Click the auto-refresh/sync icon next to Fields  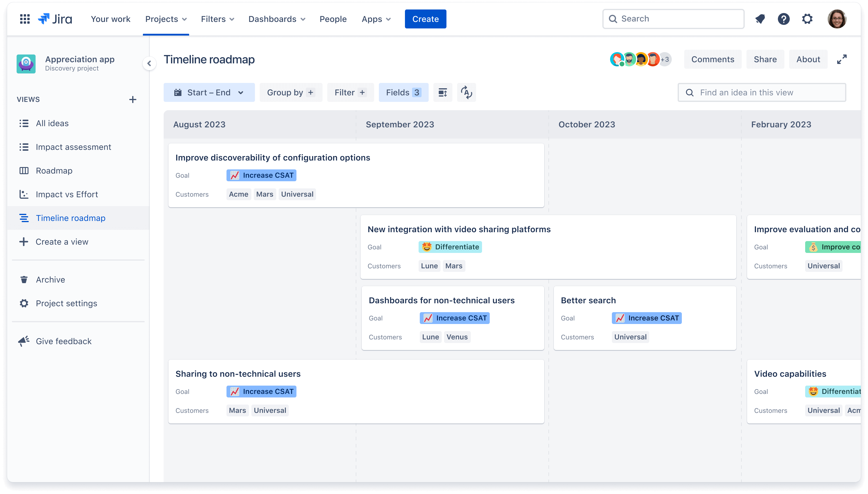(x=466, y=92)
